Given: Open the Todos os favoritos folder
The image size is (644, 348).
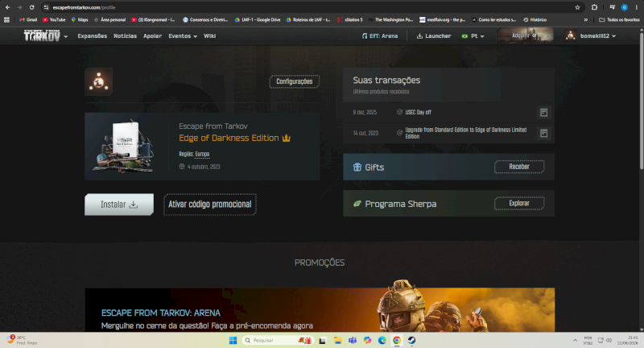Looking at the screenshot, I should (x=619, y=19).
